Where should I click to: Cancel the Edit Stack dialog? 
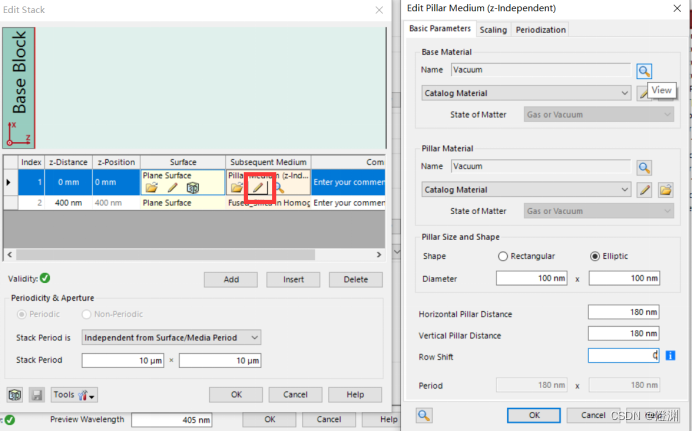click(x=295, y=394)
